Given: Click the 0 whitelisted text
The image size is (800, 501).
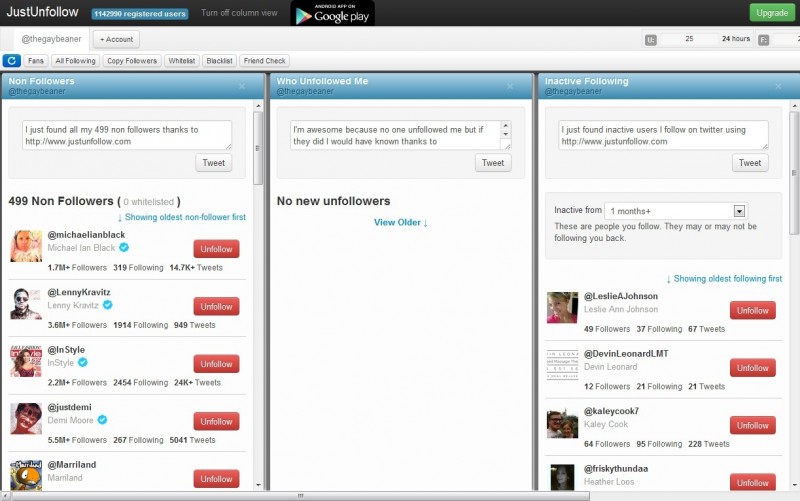Looking at the screenshot, I should (x=148, y=202).
